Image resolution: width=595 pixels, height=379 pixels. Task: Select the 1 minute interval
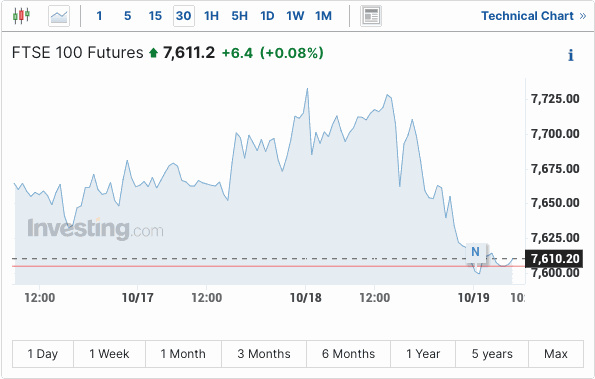tap(99, 16)
